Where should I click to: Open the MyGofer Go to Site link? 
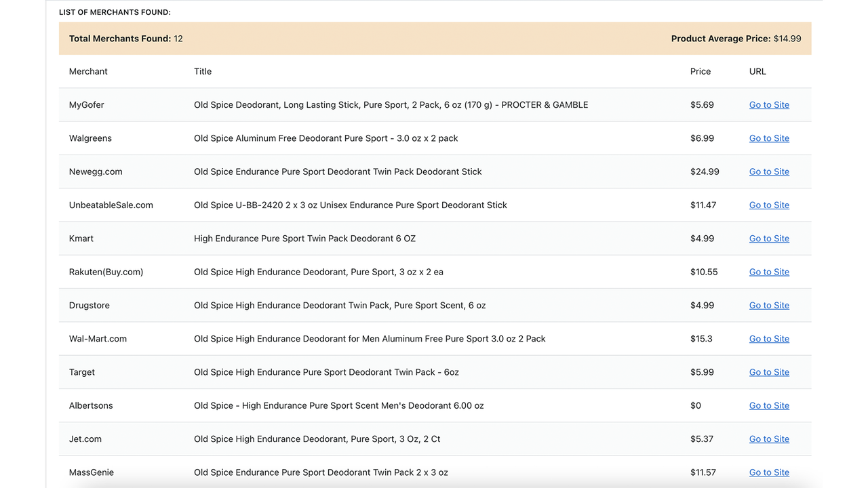[769, 104]
